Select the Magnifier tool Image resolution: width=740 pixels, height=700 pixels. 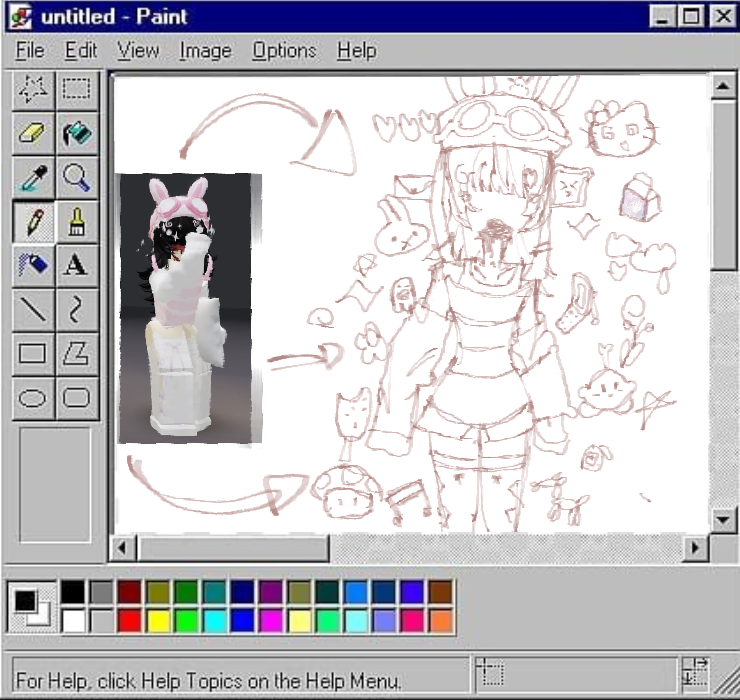(77, 177)
